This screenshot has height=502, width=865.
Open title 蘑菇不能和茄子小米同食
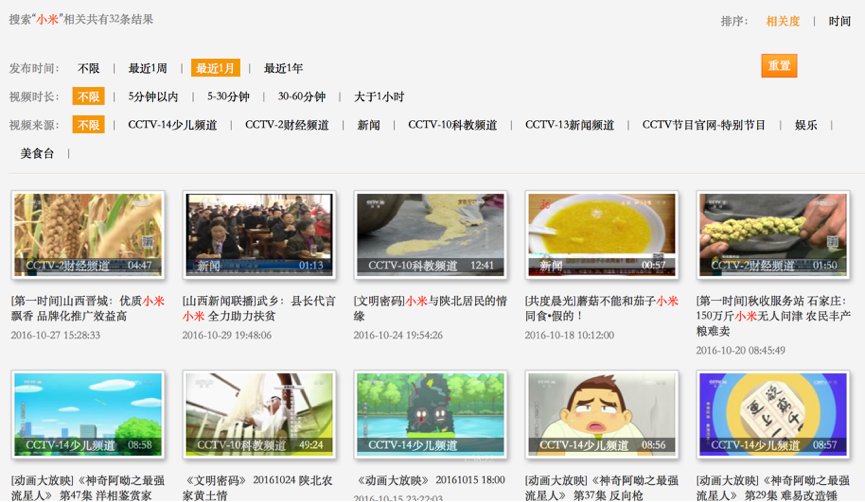point(602,308)
